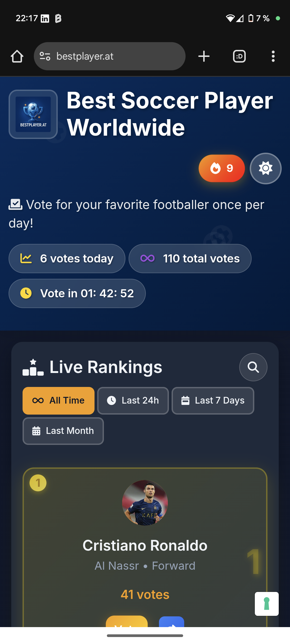The width and height of the screenshot is (290, 644).
Task: Tap the 110 total votes pill
Action: pyautogui.click(x=190, y=259)
